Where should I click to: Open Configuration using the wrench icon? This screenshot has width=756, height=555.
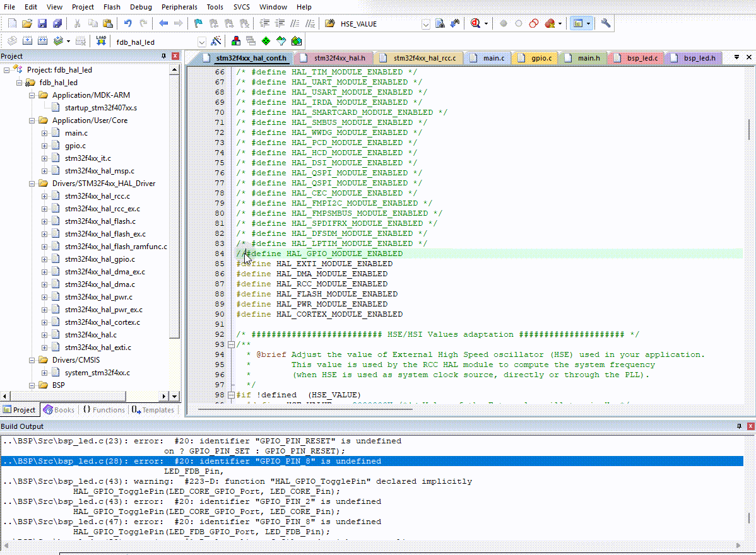606,23
